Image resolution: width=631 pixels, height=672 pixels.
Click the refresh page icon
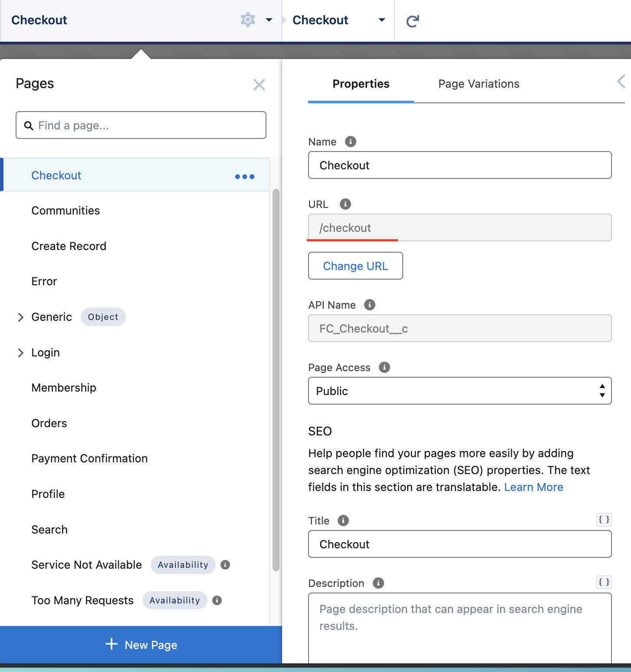[412, 21]
